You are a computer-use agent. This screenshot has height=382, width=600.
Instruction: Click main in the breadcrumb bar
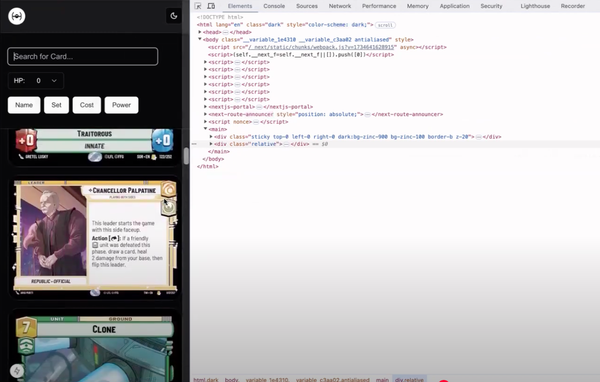click(x=382, y=380)
